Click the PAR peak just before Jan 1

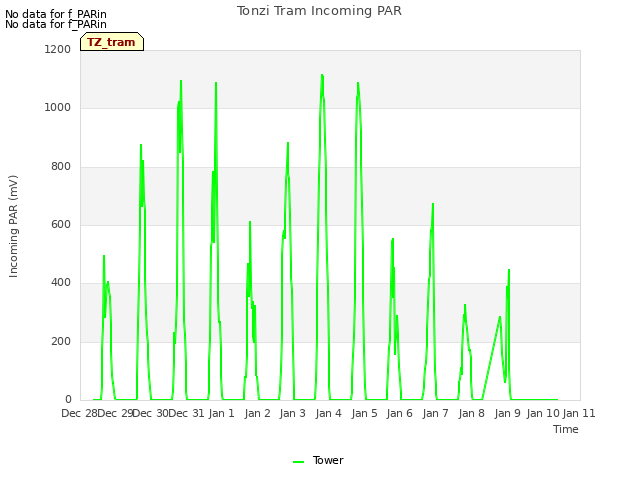pos(216,83)
